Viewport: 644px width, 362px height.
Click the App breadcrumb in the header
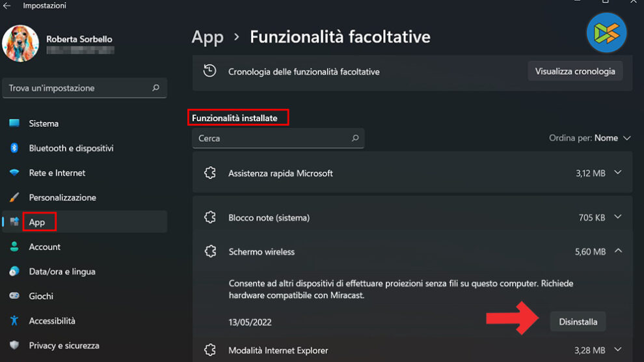pos(208,37)
